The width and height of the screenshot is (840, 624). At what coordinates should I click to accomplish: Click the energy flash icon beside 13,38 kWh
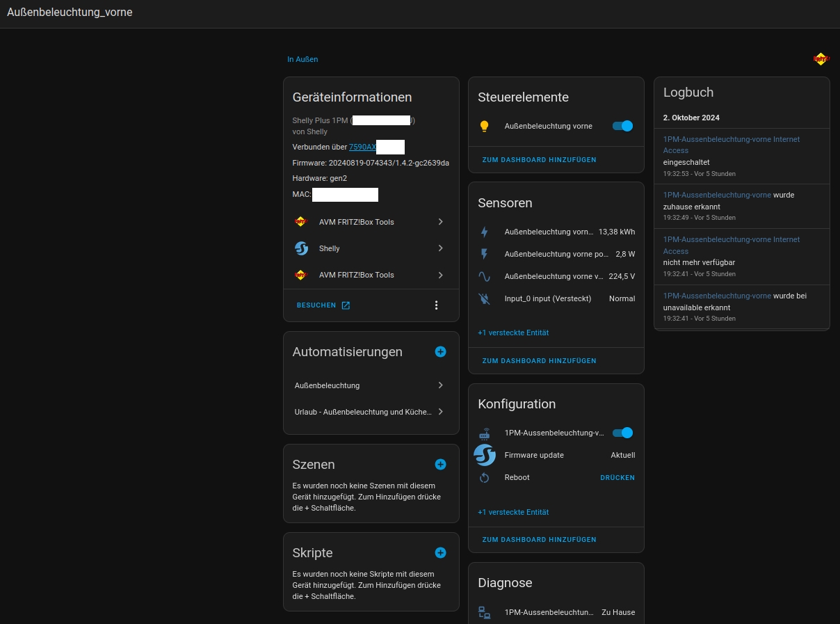pos(485,232)
